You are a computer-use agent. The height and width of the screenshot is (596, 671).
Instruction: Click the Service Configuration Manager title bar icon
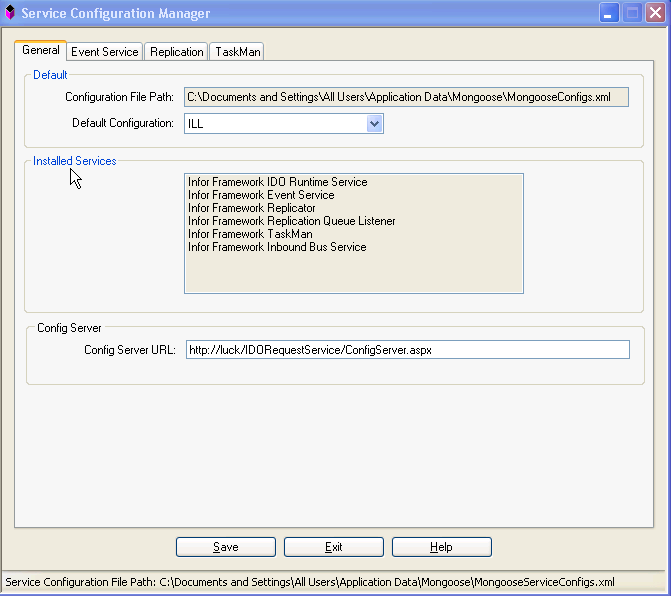coord(10,13)
